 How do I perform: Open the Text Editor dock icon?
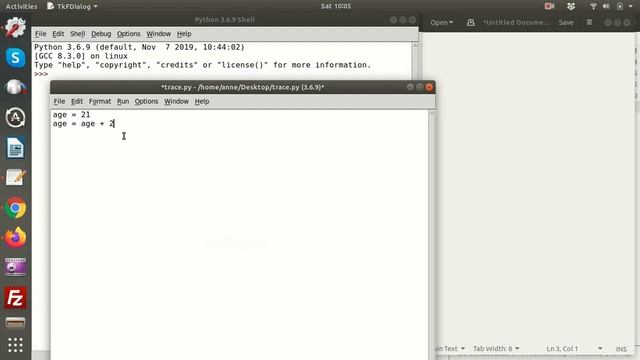click(x=16, y=178)
